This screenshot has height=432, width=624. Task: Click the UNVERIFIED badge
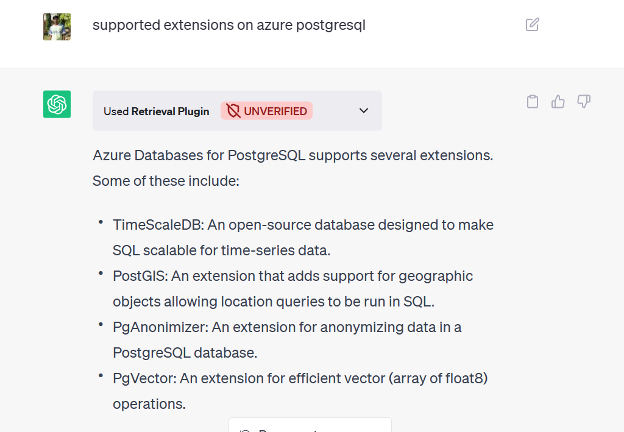tap(267, 111)
